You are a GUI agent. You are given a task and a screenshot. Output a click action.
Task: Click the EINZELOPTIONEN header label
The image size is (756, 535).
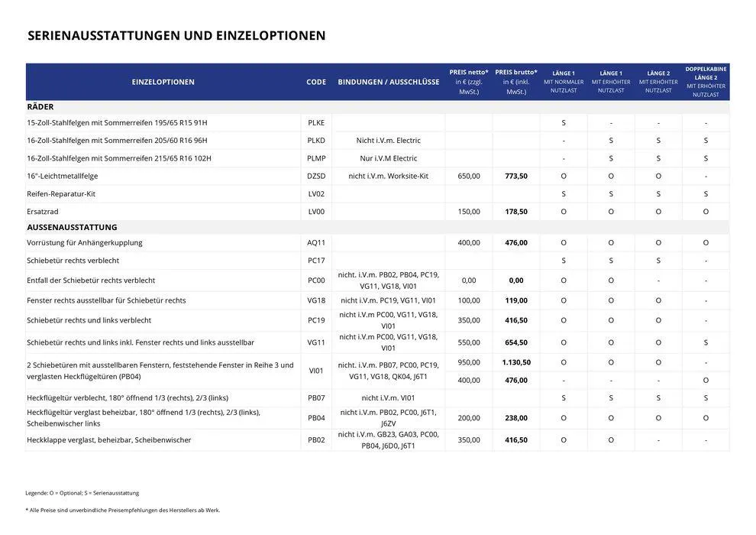pos(163,80)
